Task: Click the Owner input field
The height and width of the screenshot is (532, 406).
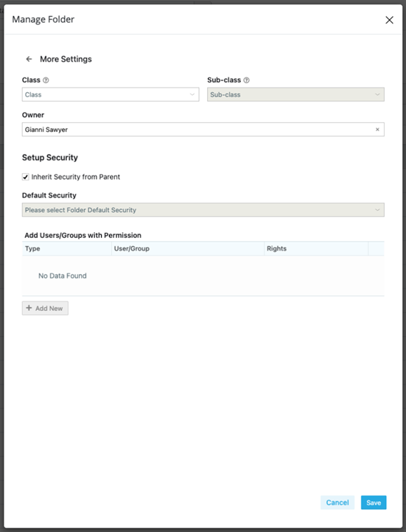Action: [203, 130]
